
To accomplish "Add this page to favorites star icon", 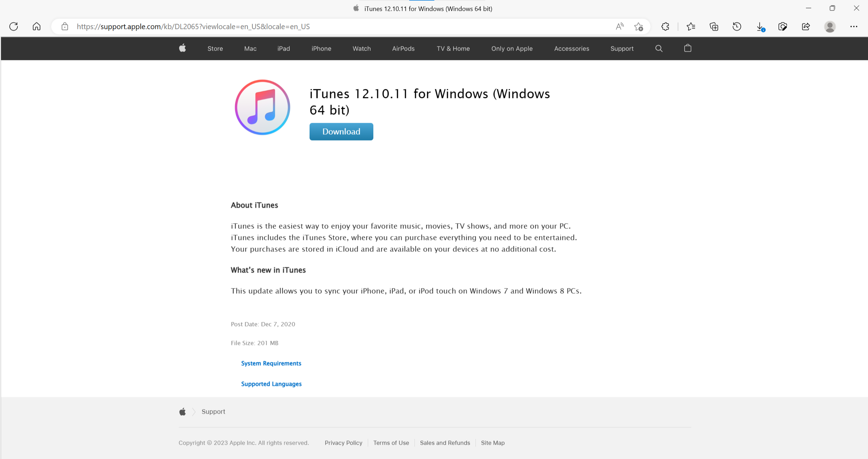I will tap(639, 27).
